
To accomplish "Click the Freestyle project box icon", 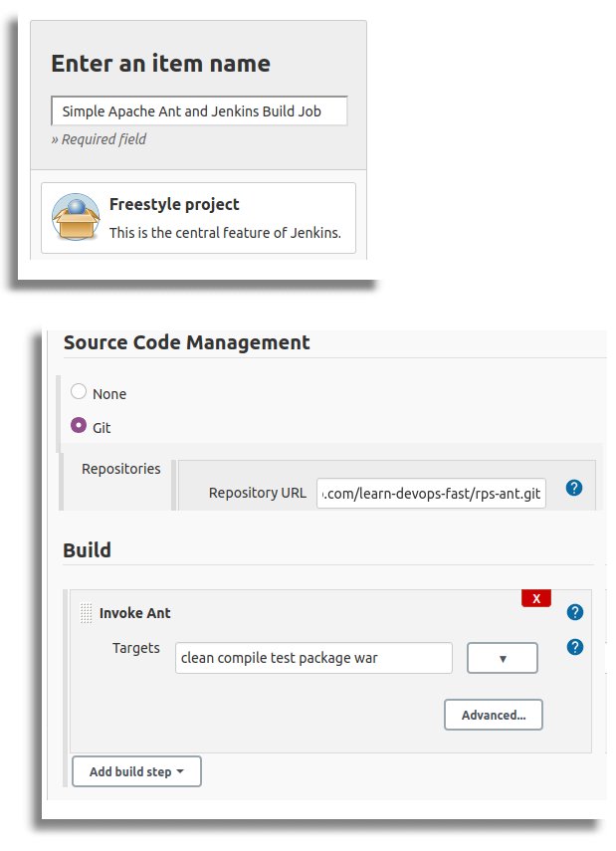I will [x=76, y=218].
